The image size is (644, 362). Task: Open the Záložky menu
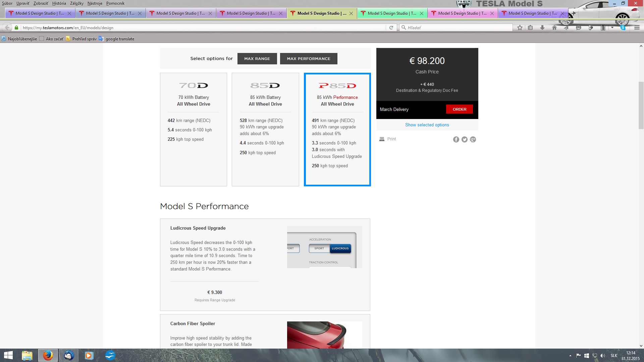click(x=77, y=3)
